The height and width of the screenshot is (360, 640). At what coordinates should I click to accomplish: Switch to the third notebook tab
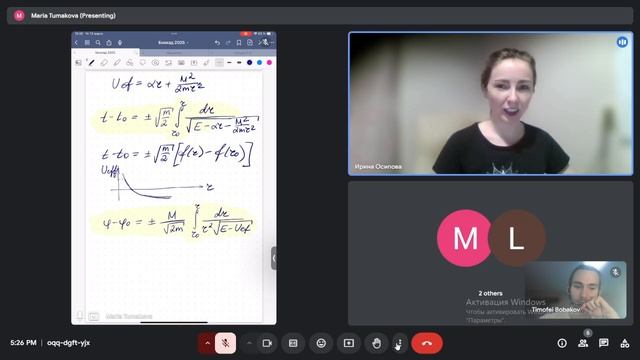coord(242,53)
